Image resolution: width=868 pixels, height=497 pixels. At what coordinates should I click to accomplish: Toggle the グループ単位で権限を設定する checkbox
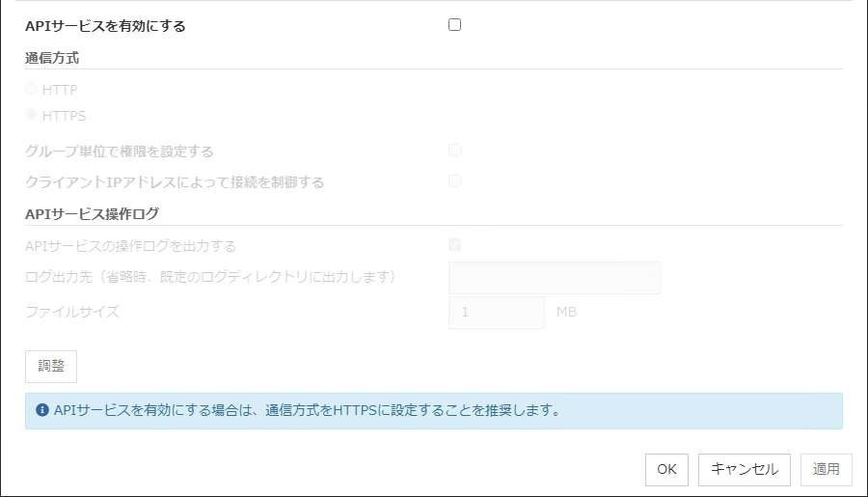(x=455, y=151)
